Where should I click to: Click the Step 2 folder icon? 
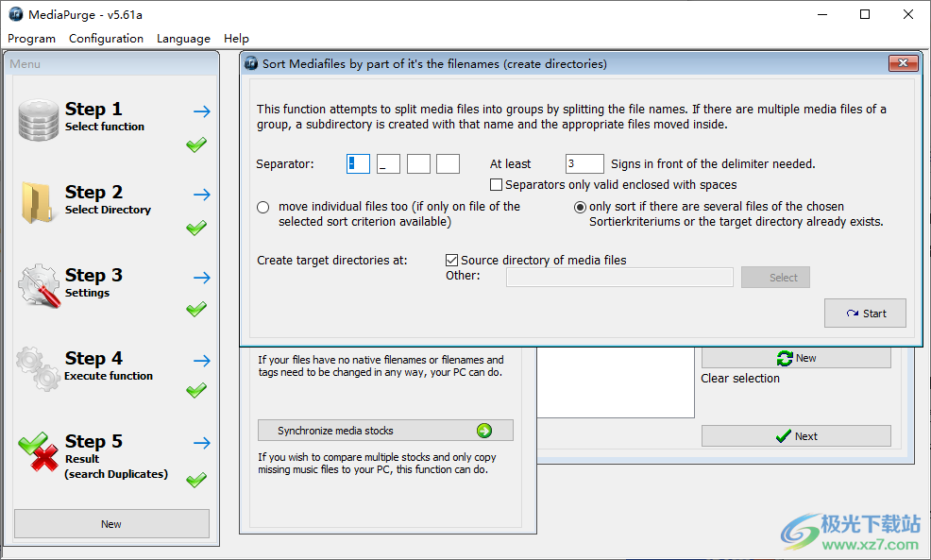coord(37,202)
